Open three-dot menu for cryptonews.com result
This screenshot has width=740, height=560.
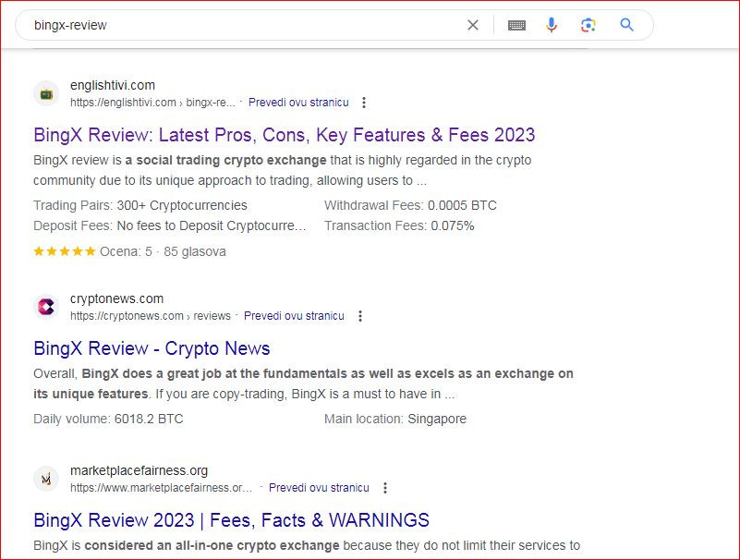click(x=360, y=316)
